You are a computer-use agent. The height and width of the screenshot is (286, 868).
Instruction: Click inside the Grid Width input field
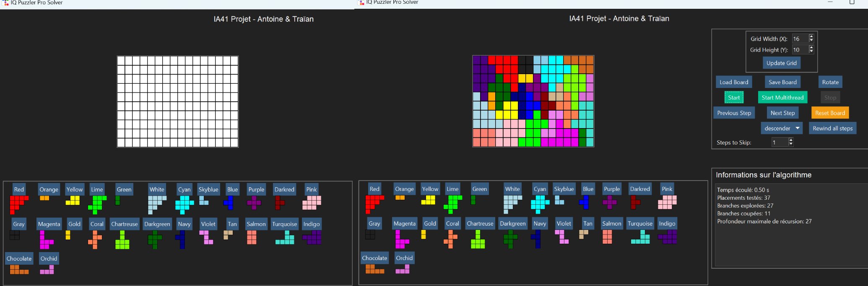pos(799,39)
